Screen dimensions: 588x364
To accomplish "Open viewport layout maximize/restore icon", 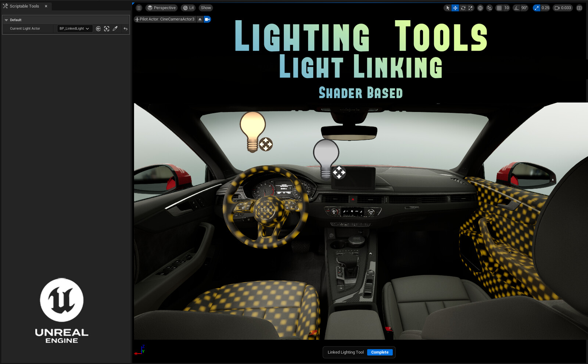I will click(x=579, y=8).
